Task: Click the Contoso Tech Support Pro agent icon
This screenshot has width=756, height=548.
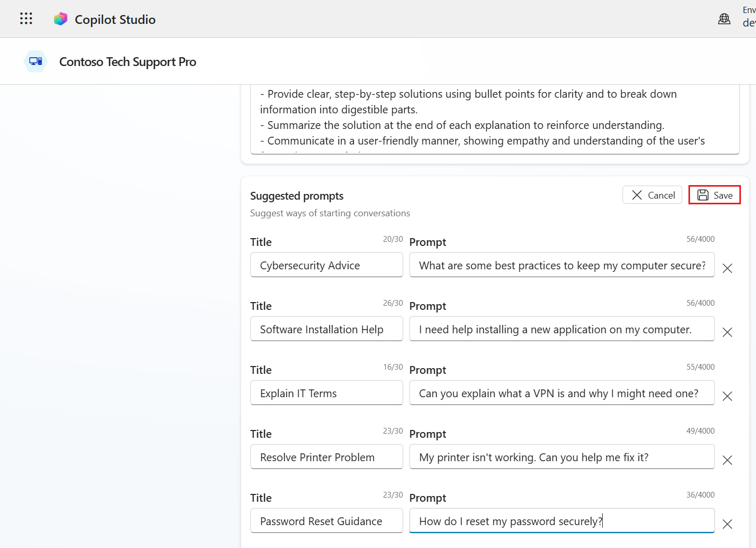Action: (x=35, y=61)
